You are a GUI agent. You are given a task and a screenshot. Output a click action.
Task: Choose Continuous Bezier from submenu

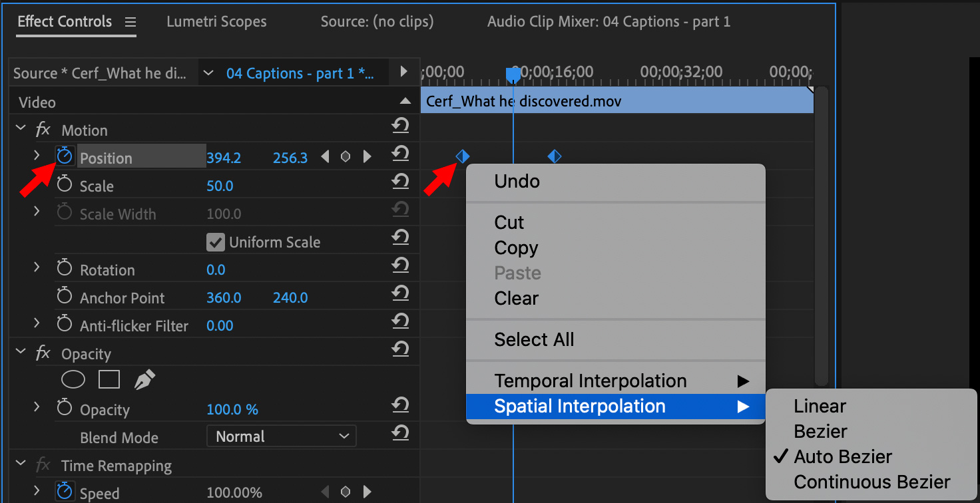pyautogui.click(x=871, y=482)
